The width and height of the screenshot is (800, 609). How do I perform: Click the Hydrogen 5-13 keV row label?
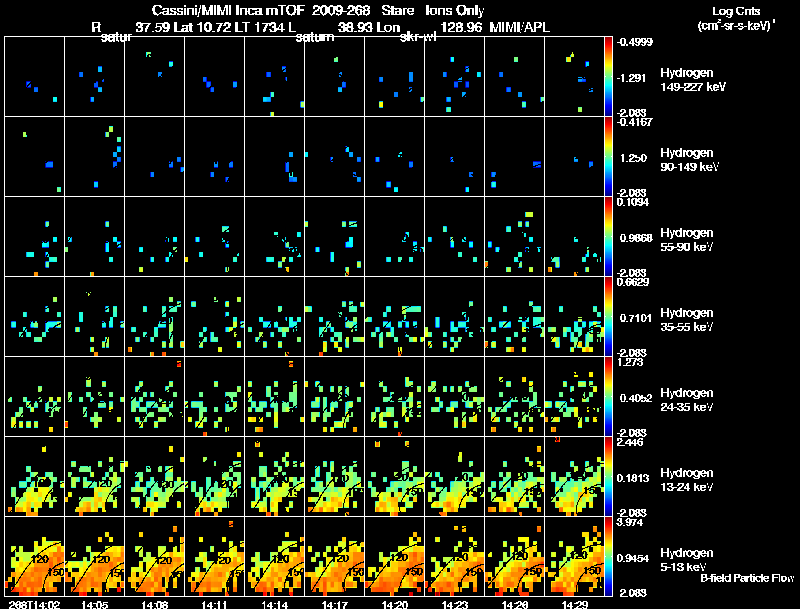point(687,560)
